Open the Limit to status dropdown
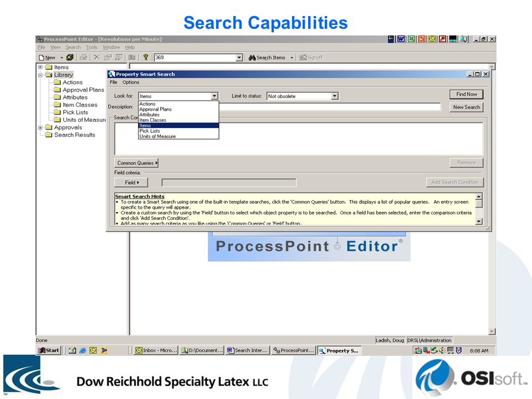The image size is (532, 399). point(335,96)
